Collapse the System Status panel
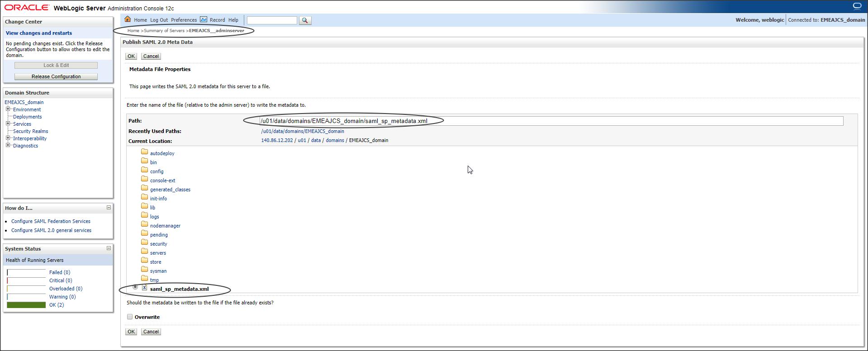 coord(109,248)
